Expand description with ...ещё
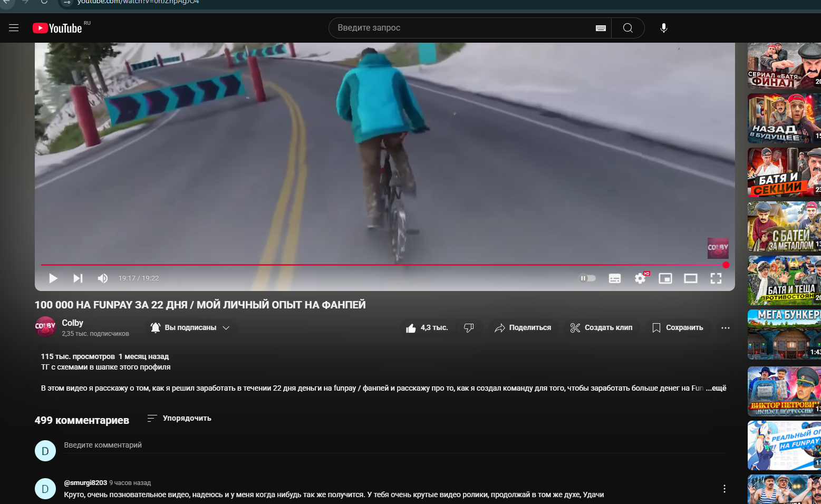 click(716, 388)
